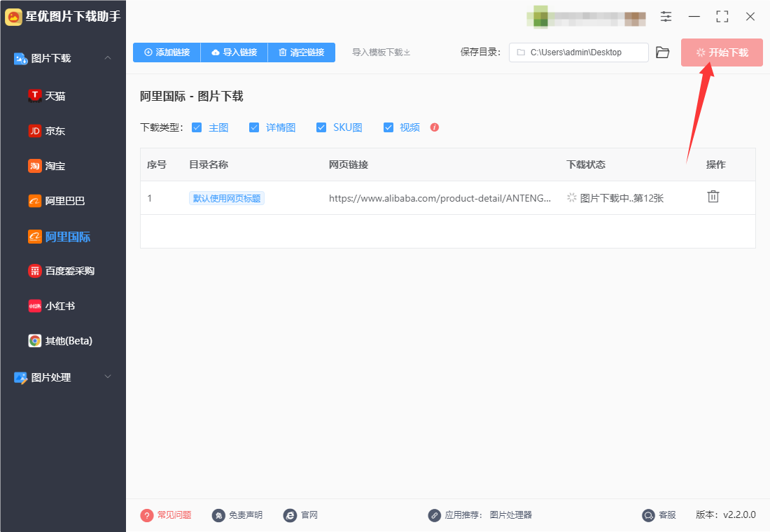Delete row 1 with the trash icon
Screen dimensions: 770x532
pos(713,197)
